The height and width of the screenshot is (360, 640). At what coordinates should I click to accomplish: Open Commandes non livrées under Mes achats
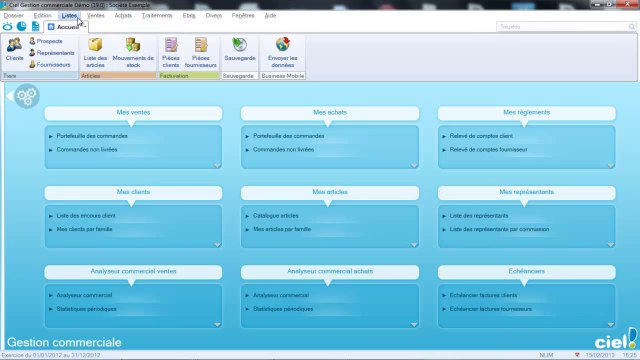(284, 150)
